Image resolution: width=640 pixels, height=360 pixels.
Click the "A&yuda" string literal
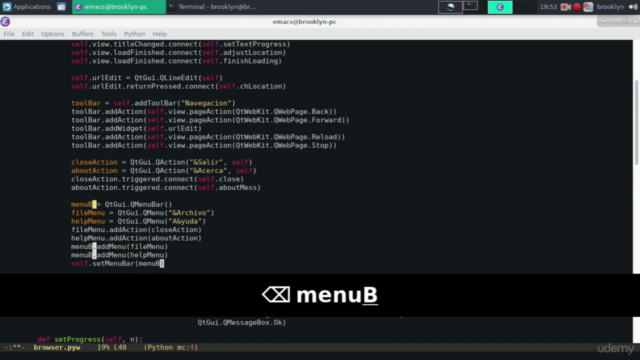pos(185,221)
